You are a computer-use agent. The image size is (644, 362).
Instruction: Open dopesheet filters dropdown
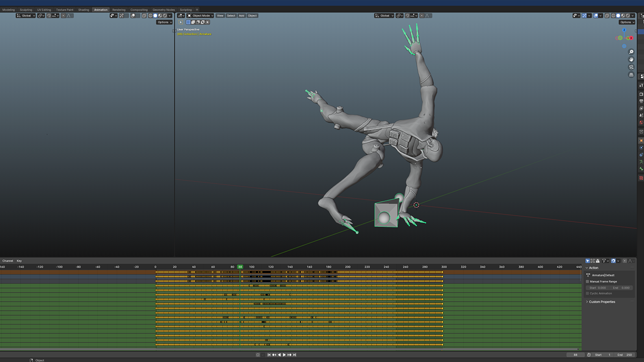tap(606, 261)
